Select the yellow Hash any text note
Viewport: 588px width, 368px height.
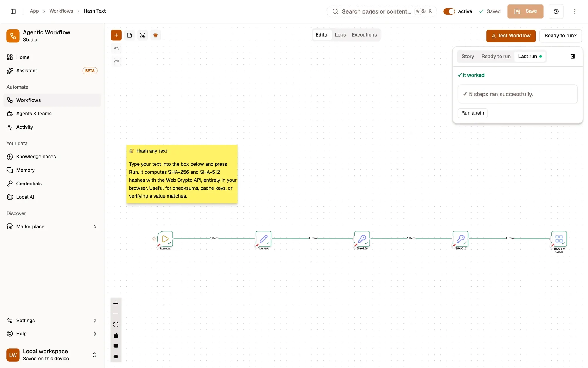182,174
